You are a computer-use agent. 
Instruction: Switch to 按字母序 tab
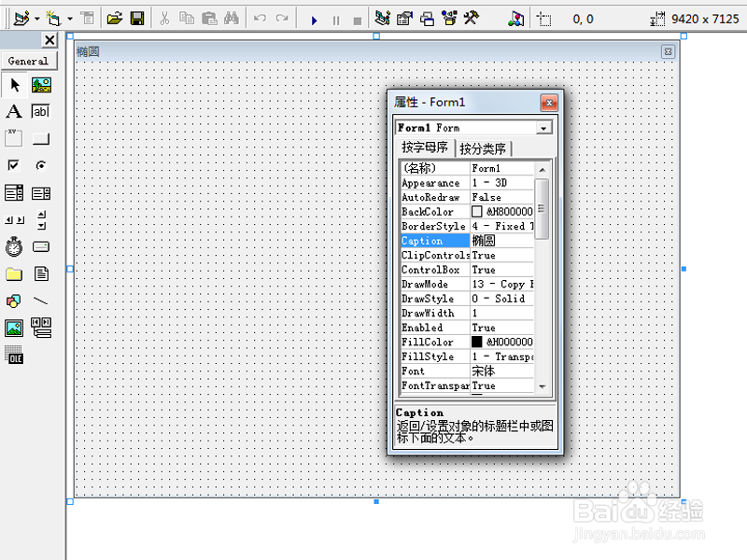[x=425, y=147]
